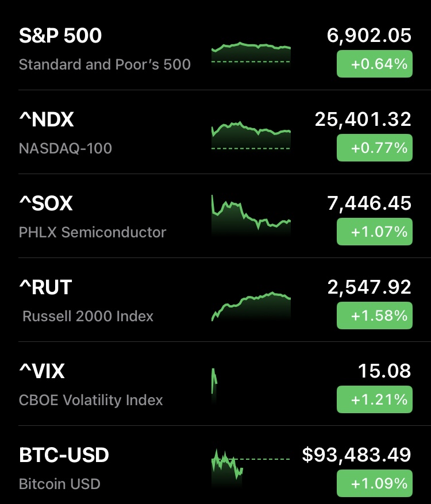This screenshot has height=504, width=431.
Task: Toggle the ^SOX +1.07% change badge
Action: pos(374,232)
